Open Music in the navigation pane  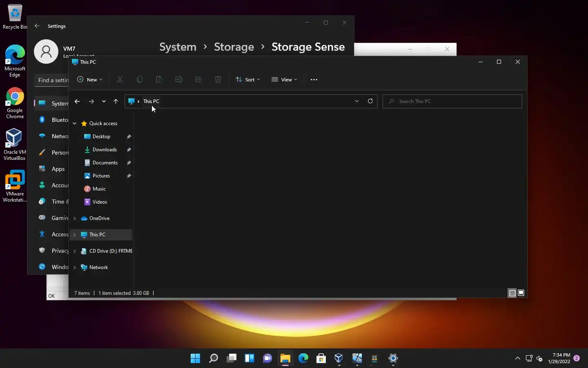tap(99, 189)
